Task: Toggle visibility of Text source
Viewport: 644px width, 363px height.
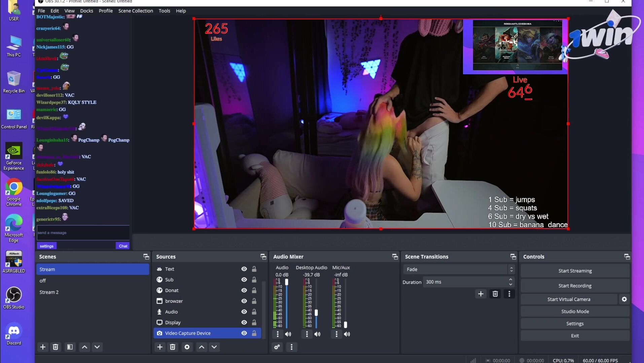Action: pos(244,269)
